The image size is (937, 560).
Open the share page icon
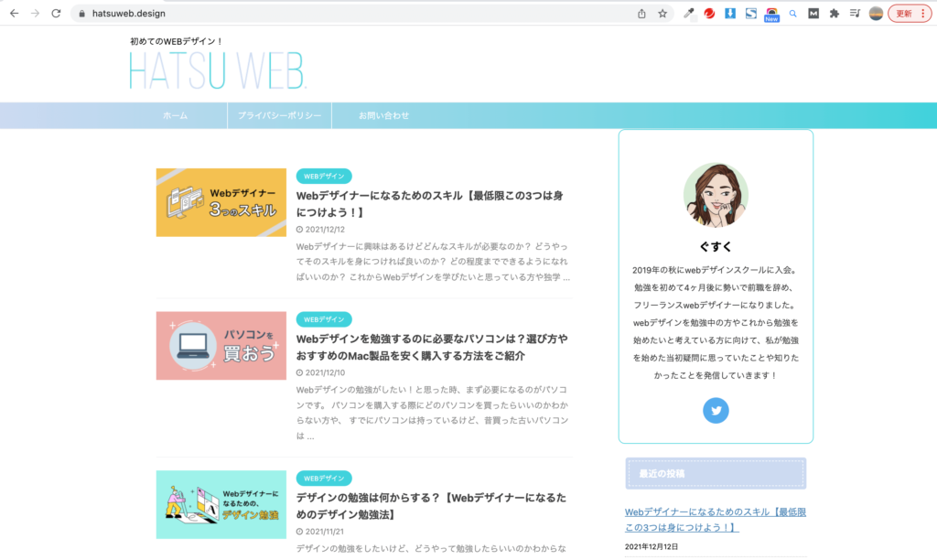[x=641, y=13]
